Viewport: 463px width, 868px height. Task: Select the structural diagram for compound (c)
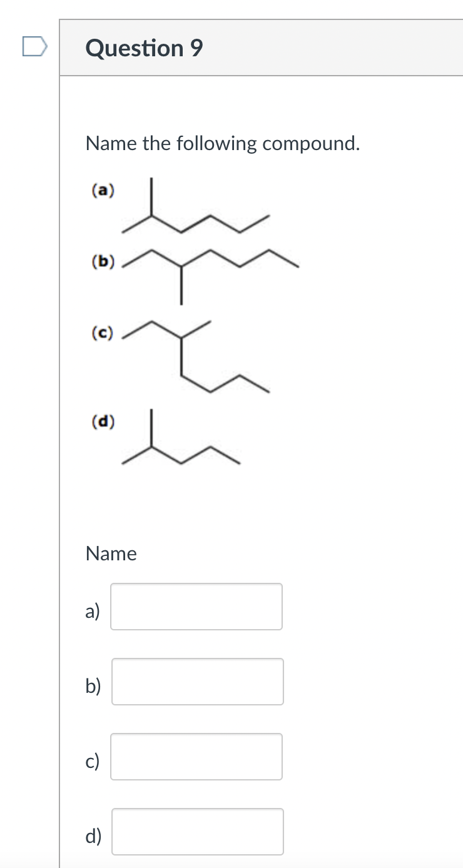[x=194, y=356]
